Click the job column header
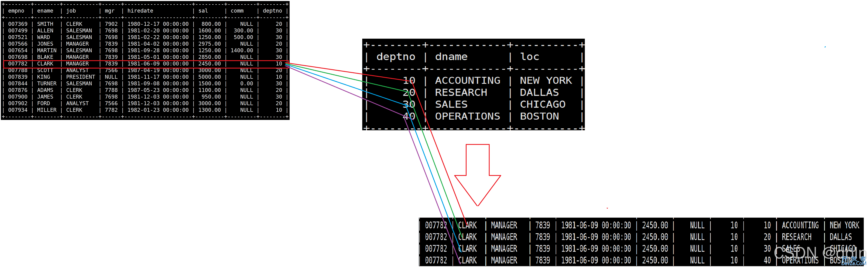 (71, 11)
